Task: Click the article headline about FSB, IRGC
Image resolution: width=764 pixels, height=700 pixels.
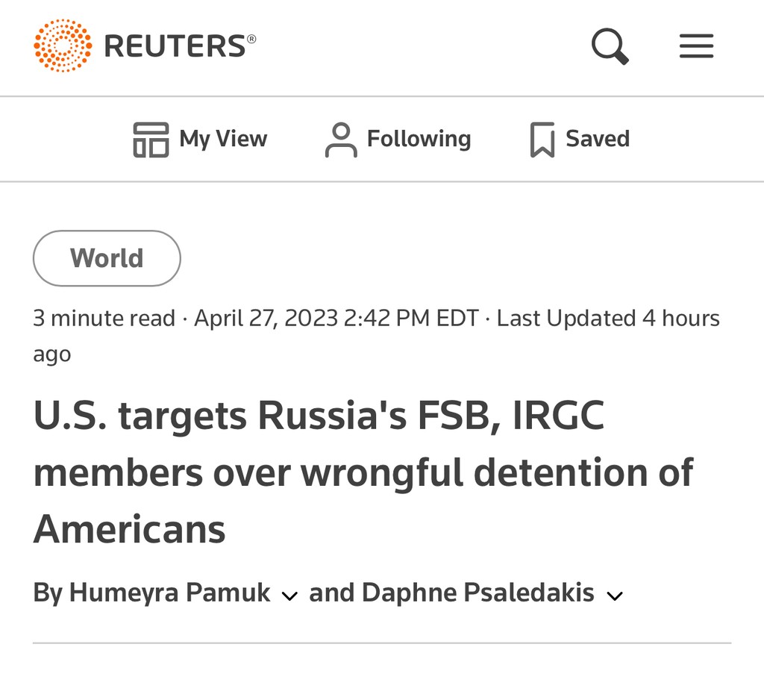Action: (x=363, y=472)
